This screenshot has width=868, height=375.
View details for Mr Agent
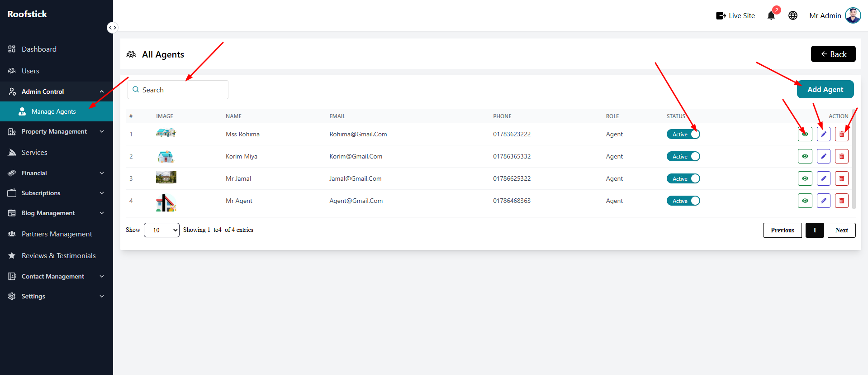[x=805, y=201]
